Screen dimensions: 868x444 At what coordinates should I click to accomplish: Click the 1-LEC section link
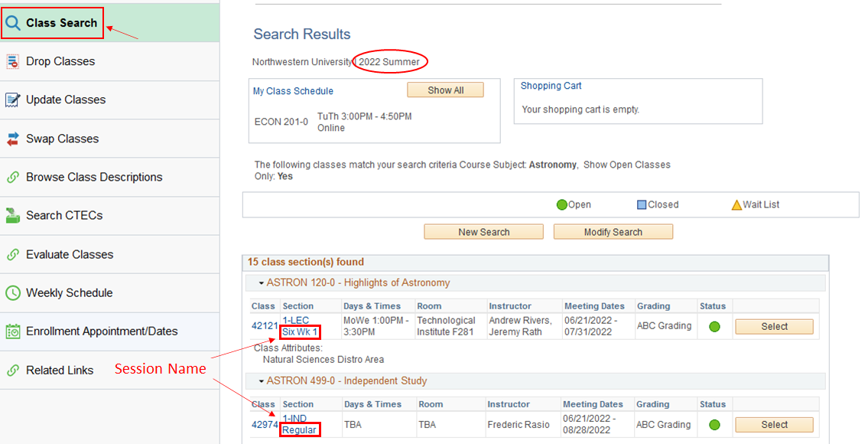pyautogui.click(x=296, y=321)
